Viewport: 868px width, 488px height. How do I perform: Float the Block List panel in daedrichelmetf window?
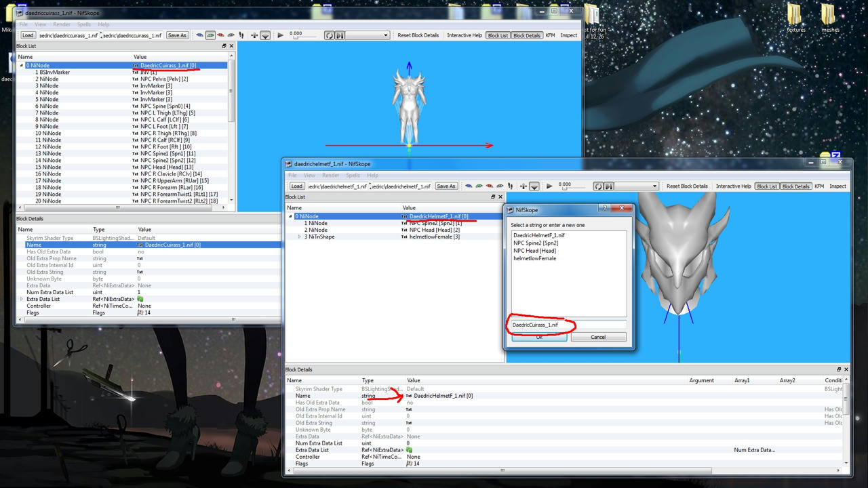click(x=493, y=197)
